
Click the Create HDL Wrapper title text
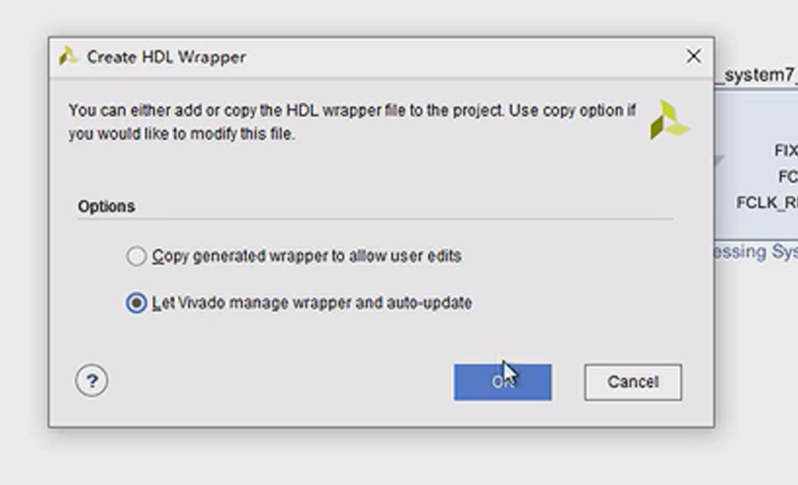click(166, 57)
